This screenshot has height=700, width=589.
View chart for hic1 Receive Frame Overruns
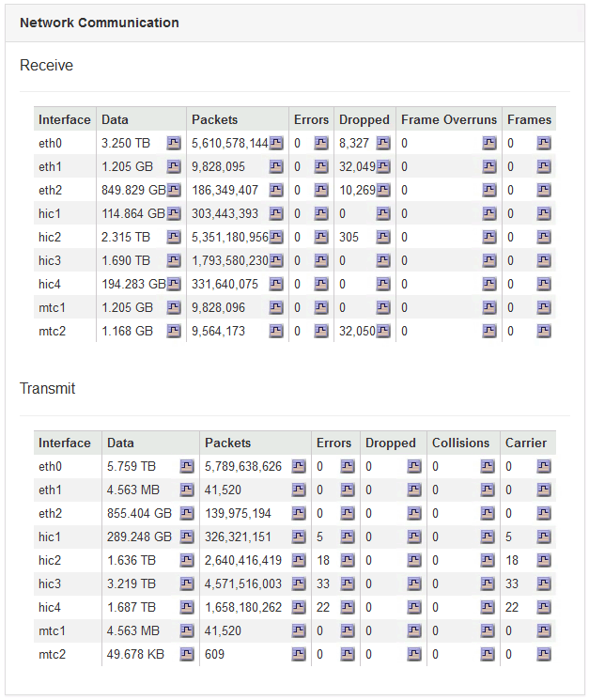pos(489,213)
